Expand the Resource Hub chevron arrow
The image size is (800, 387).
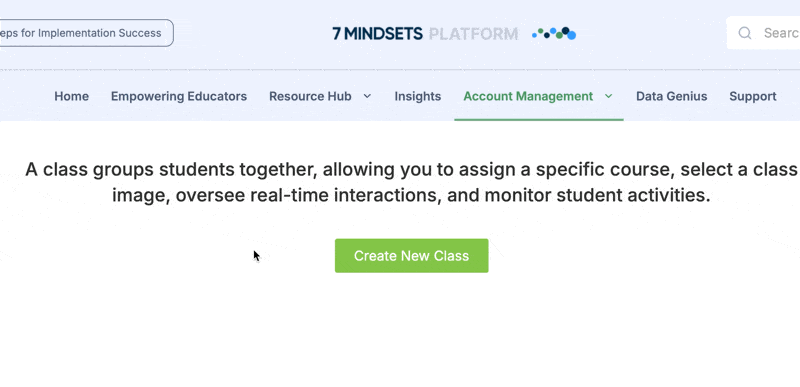coord(367,96)
